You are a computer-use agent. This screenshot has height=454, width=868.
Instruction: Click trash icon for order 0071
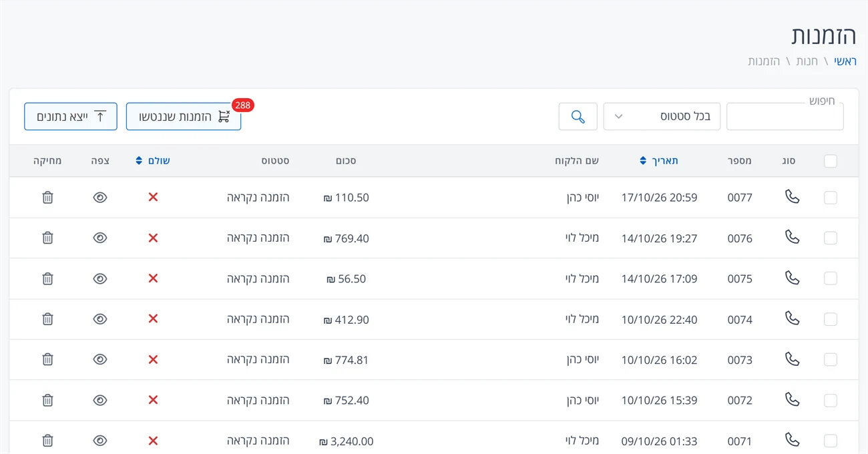pos(47,441)
